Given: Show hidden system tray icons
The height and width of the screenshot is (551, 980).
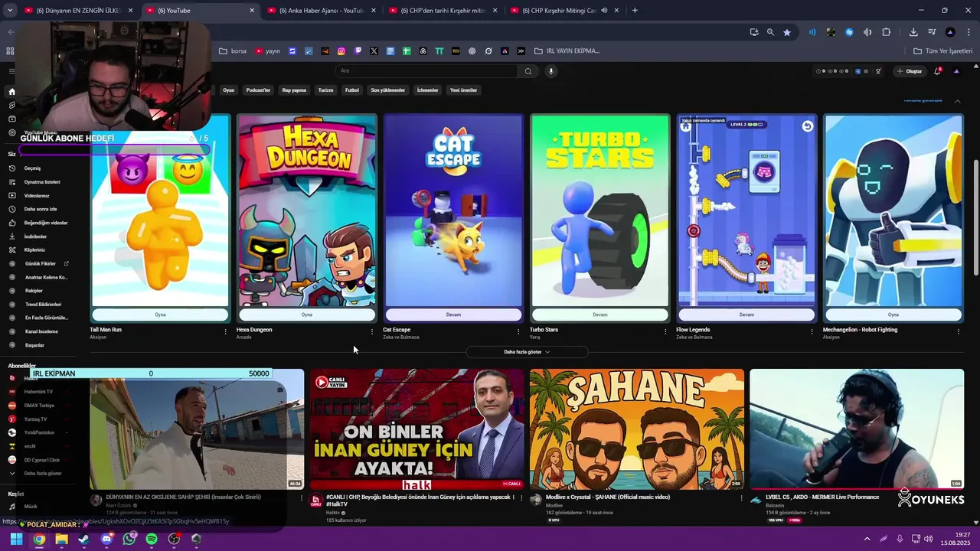Looking at the screenshot, I should tap(867, 539).
